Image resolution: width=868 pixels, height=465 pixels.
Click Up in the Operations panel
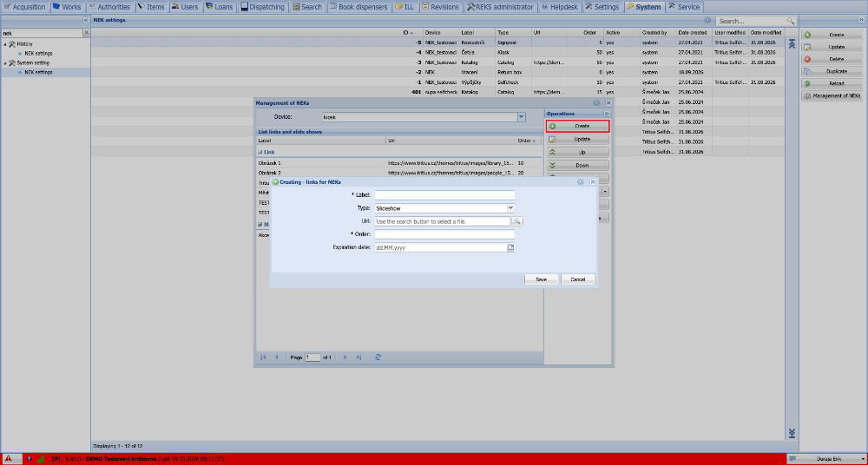tap(578, 152)
